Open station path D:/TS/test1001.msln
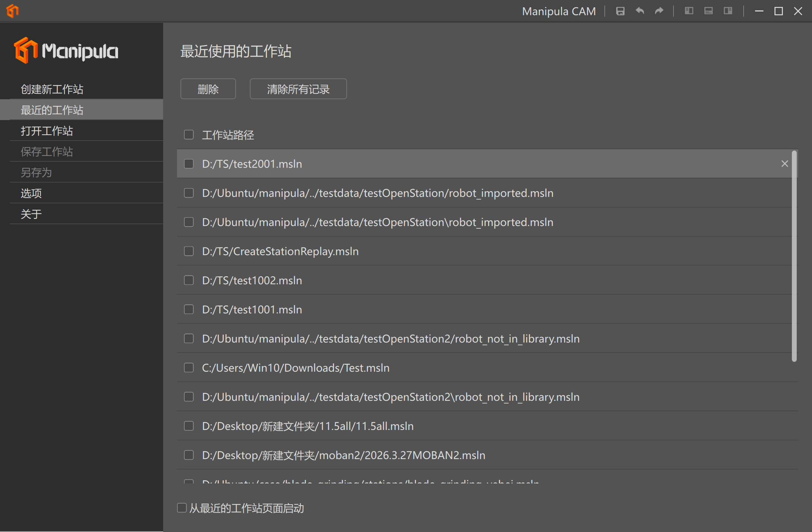The image size is (812, 532). [x=252, y=310]
